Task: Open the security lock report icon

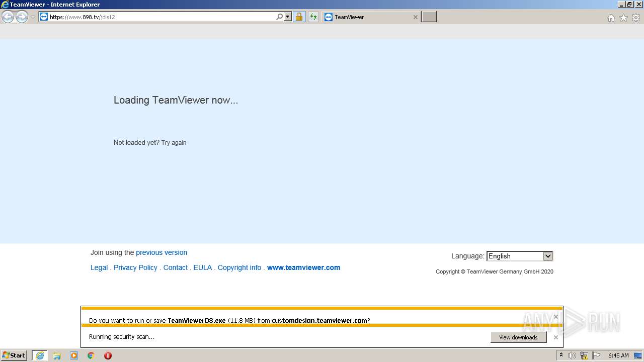Action: 299,17
